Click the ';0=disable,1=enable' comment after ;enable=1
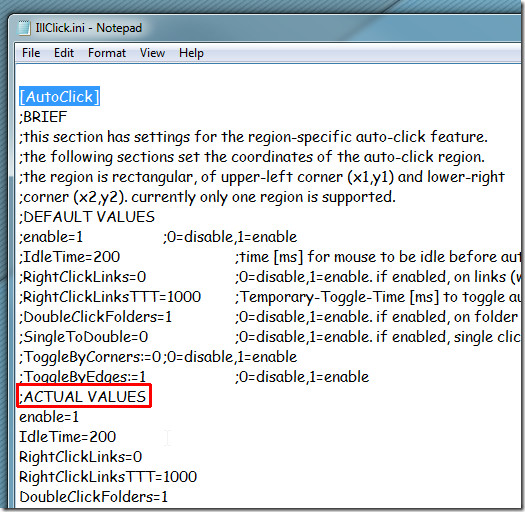The width and height of the screenshot is (525, 512). click(230, 237)
